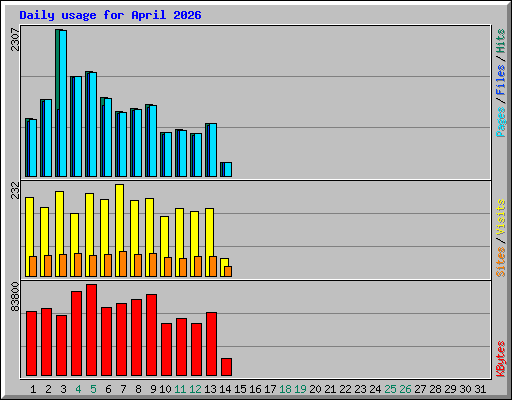
Task: Click day 1 on the x-axis
Action: pyautogui.click(x=33, y=389)
